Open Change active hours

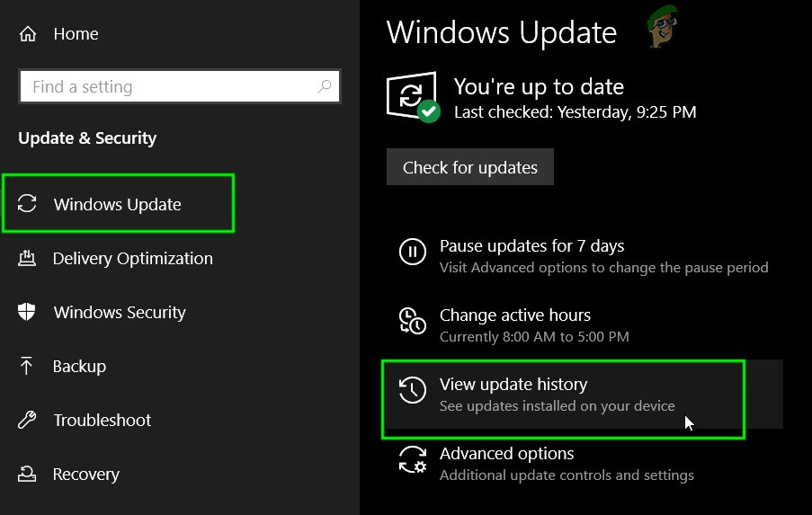point(515,315)
